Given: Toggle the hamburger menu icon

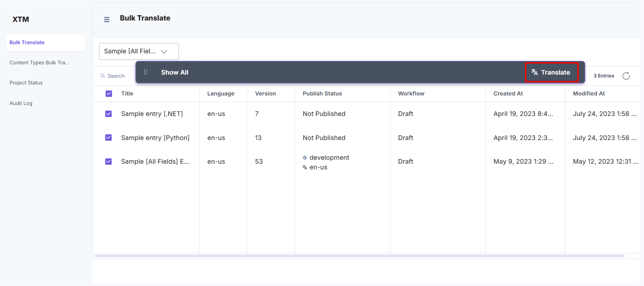Looking at the screenshot, I should [x=107, y=19].
